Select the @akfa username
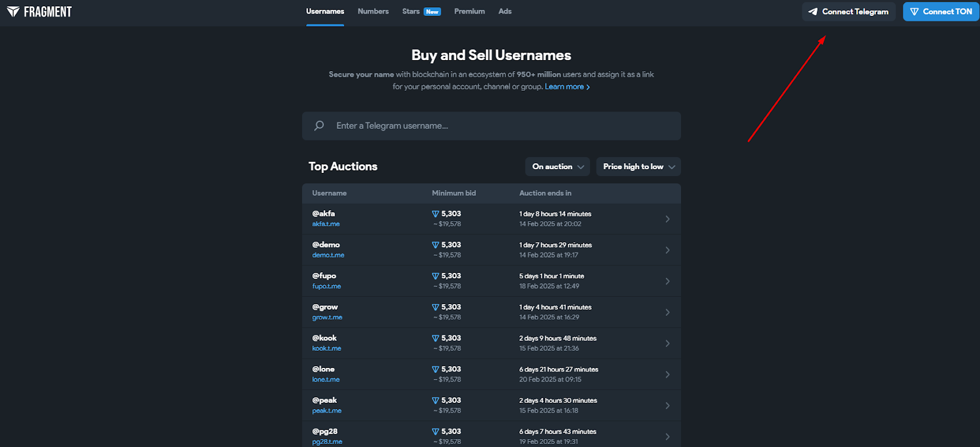The image size is (980, 447). click(323, 214)
